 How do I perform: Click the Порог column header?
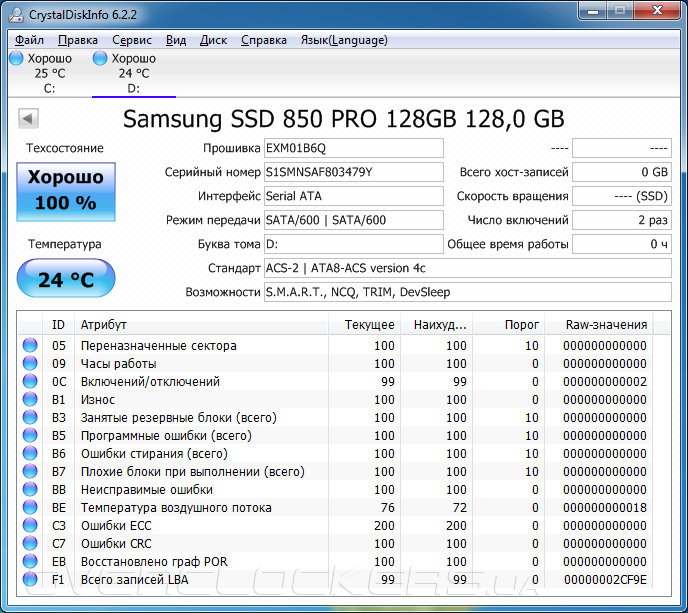point(509,325)
